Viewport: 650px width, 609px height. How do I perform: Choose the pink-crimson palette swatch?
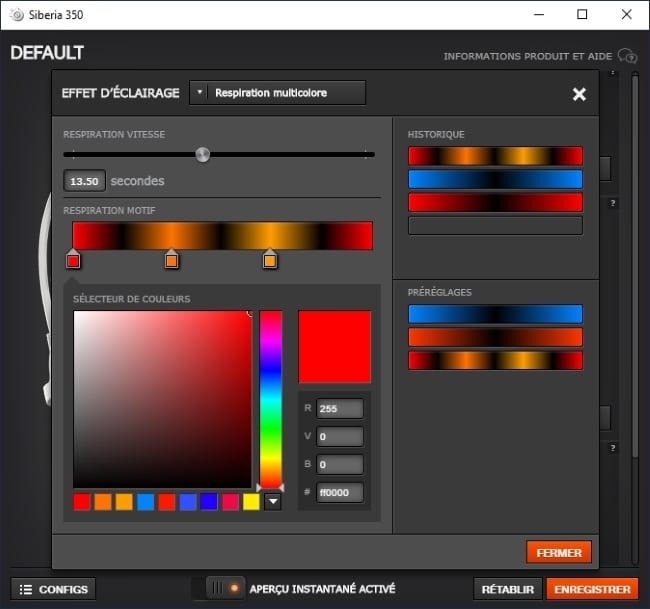pos(230,502)
